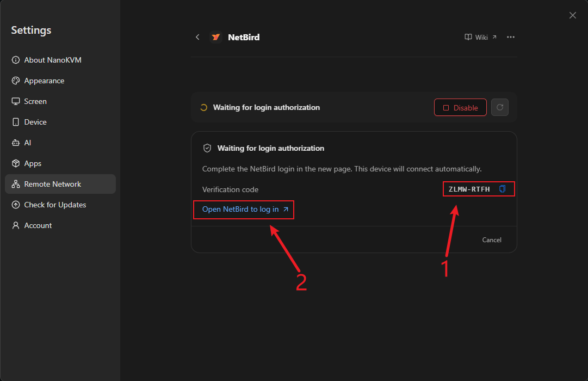
Task: Open Appearance settings section
Action: [x=60, y=81]
